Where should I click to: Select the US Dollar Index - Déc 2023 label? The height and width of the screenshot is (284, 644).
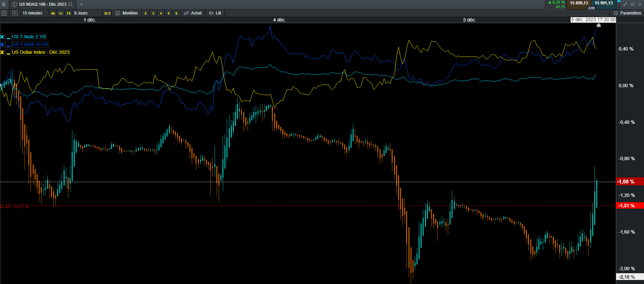(41, 52)
